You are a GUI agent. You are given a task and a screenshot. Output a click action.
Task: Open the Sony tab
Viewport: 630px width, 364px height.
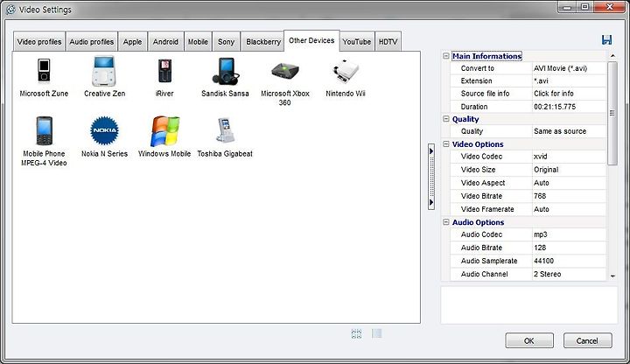coord(227,42)
